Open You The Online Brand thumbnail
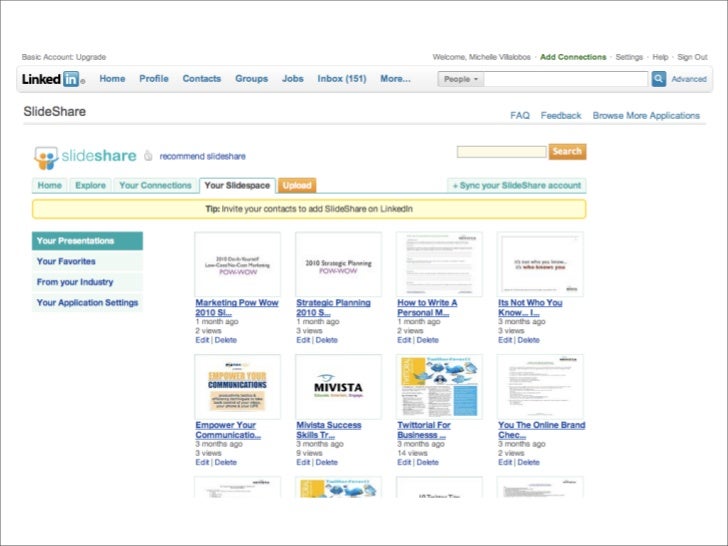728x546 pixels. coord(540,387)
